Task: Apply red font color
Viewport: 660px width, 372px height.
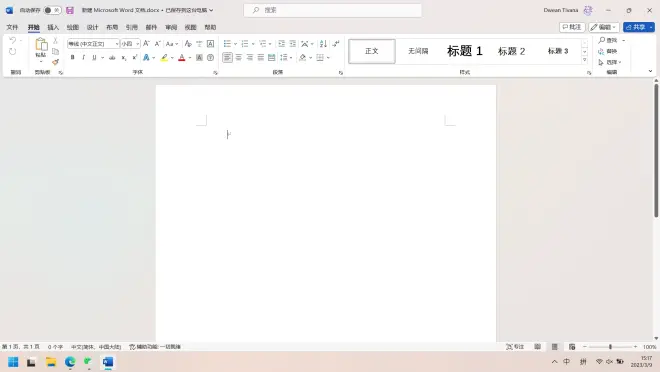Action: 182,58
